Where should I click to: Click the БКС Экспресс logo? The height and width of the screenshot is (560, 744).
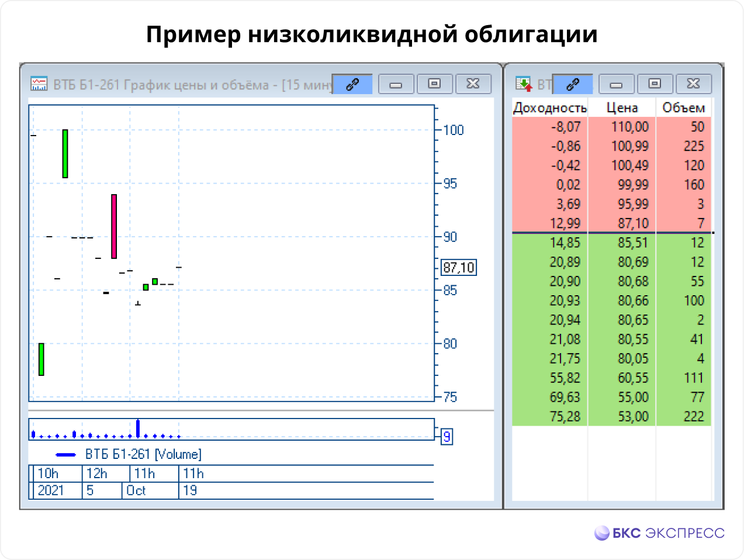(659, 533)
